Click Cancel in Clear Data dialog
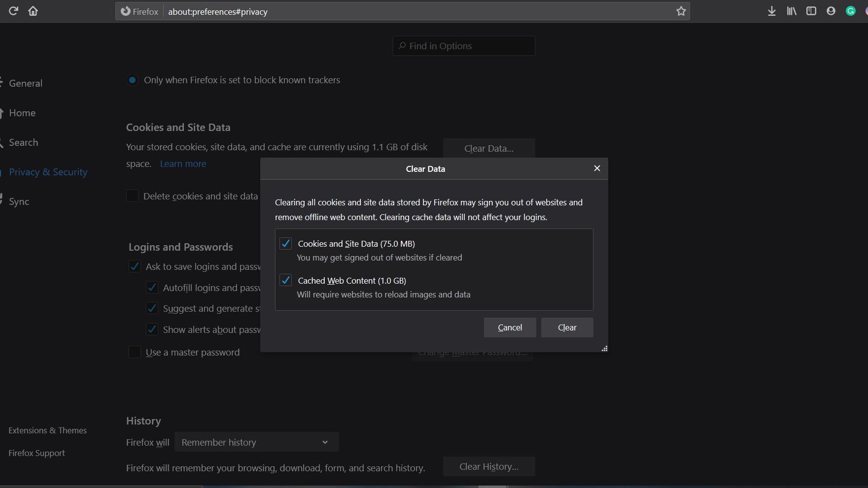The height and width of the screenshot is (488, 868). (x=510, y=327)
